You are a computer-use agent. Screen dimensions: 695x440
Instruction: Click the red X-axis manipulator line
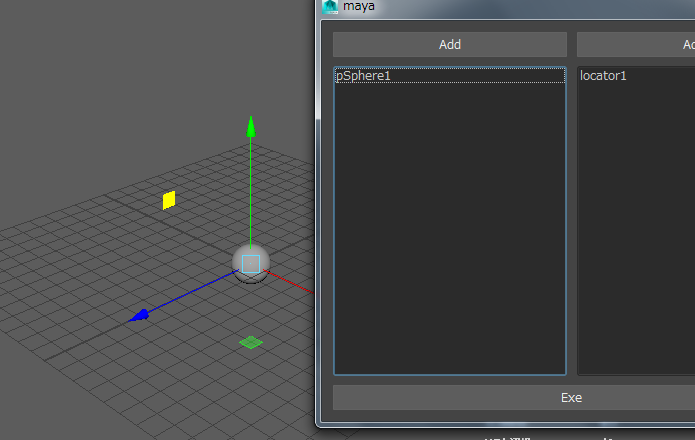coord(288,281)
